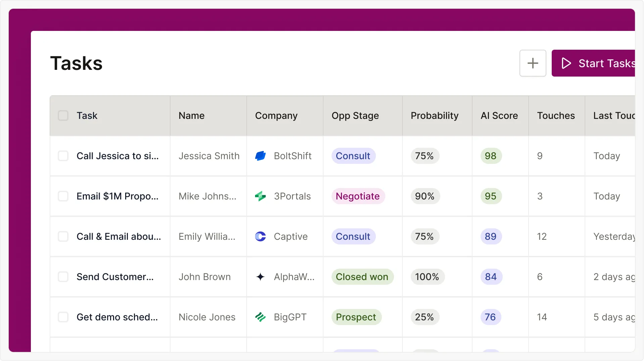Click the BoltShift company logo
This screenshot has height=361, width=644.
pos(260,155)
